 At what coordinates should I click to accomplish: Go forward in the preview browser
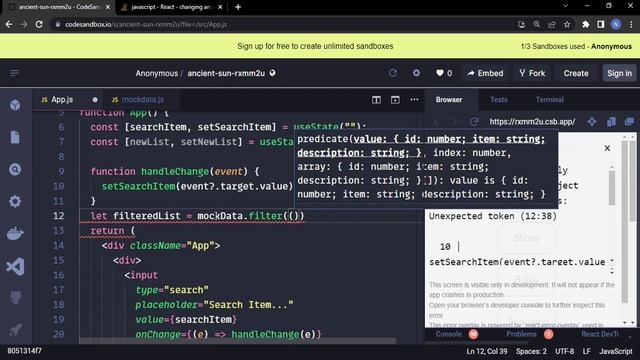454,122
